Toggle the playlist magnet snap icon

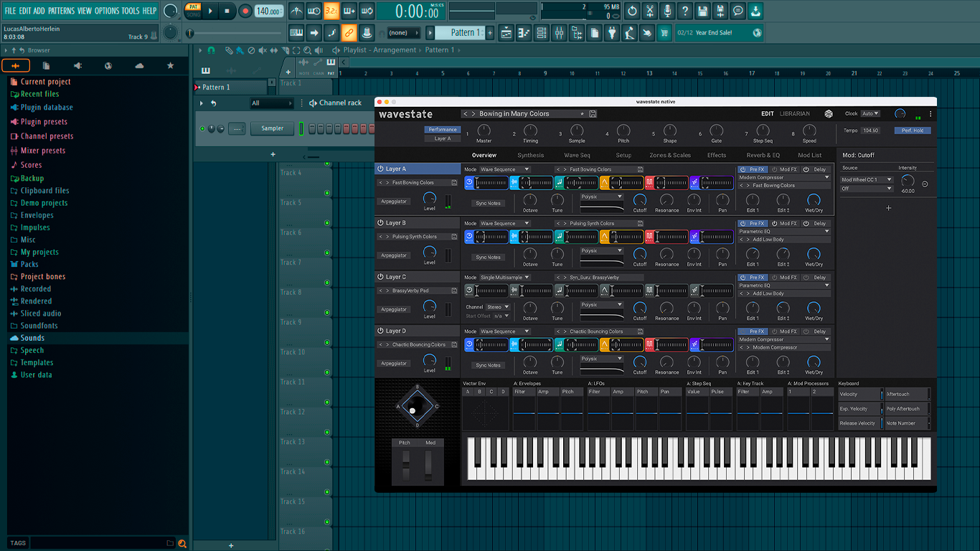pyautogui.click(x=211, y=50)
